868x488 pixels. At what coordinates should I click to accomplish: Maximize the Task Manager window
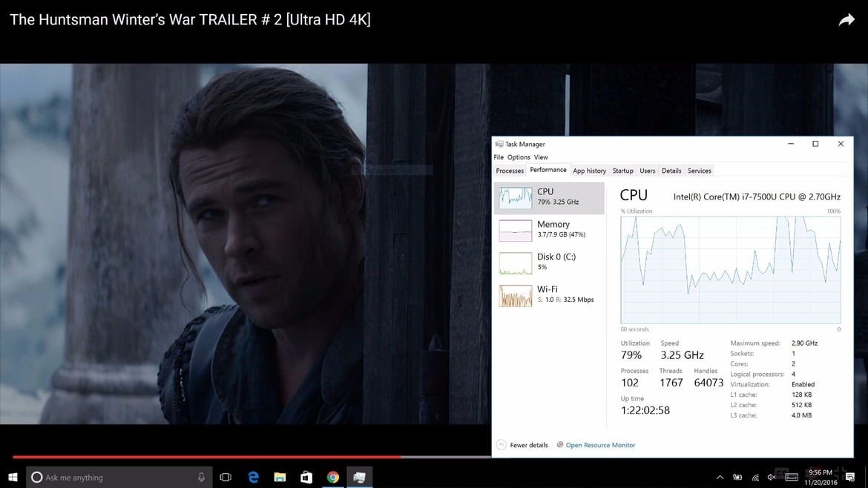[815, 144]
